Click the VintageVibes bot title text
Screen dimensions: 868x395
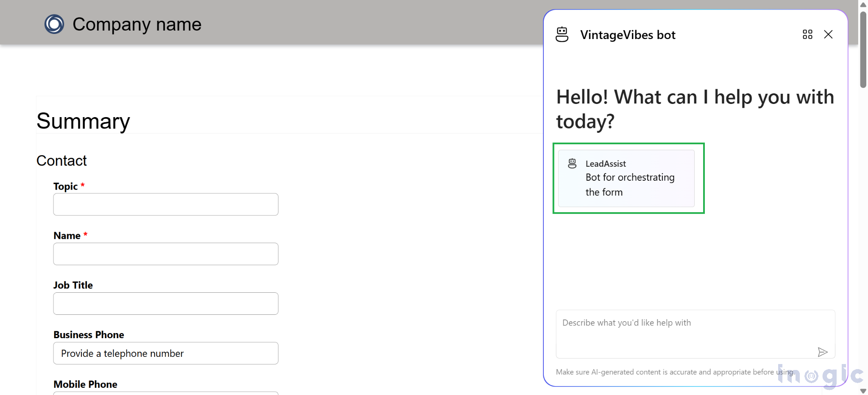(x=628, y=35)
